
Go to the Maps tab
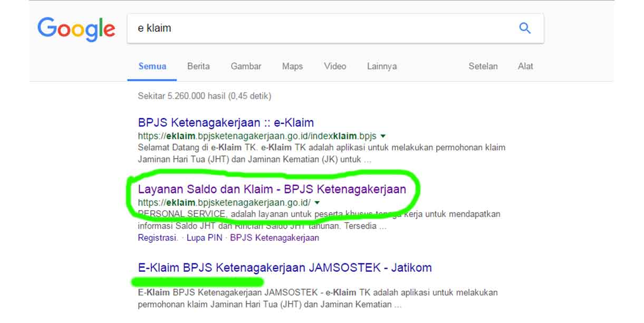[292, 66]
